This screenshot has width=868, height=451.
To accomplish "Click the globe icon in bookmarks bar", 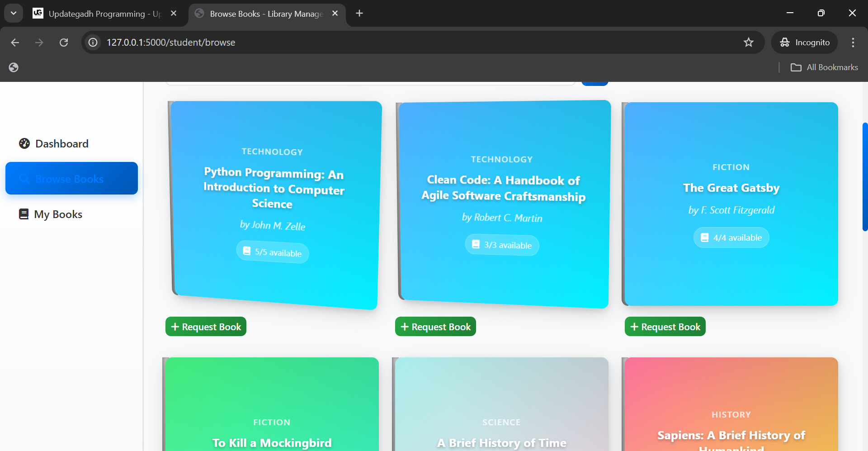I will tap(14, 67).
